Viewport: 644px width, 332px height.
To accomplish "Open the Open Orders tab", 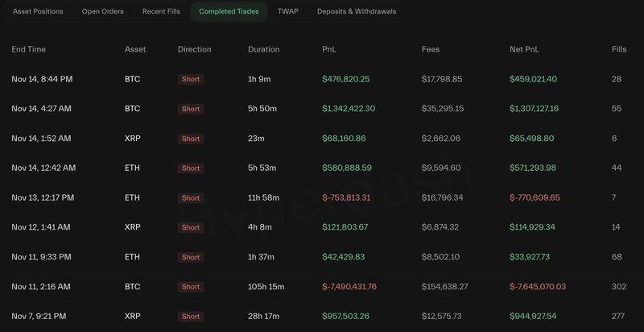I will point(103,12).
